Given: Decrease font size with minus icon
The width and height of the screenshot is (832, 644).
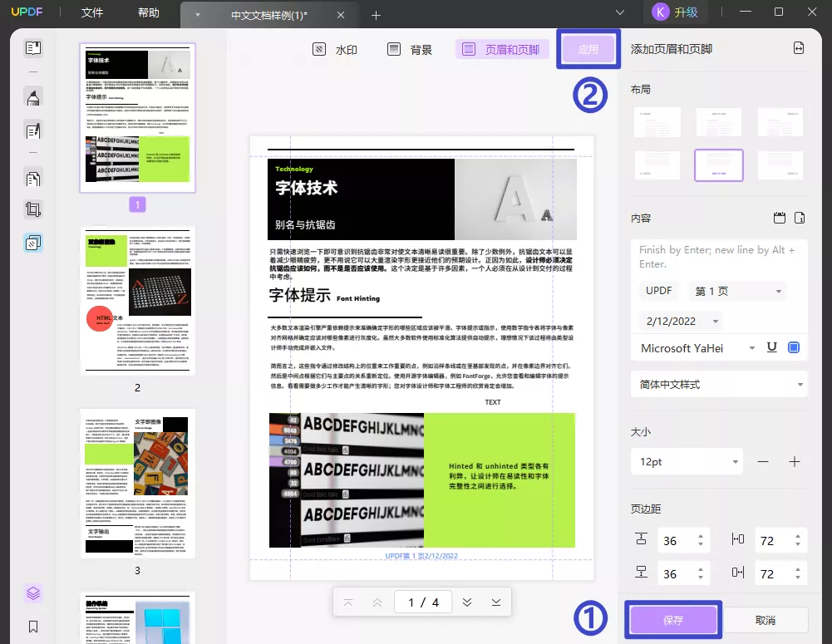Looking at the screenshot, I should [x=763, y=461].
